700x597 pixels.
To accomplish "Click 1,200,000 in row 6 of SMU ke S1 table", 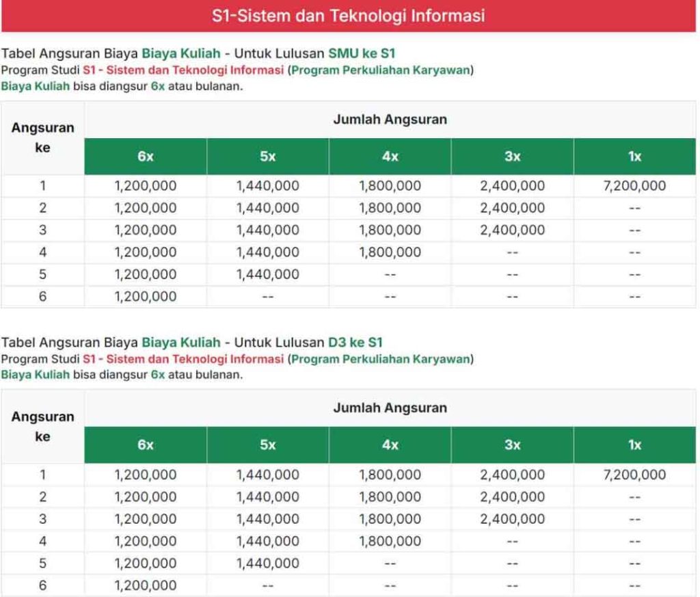I will pyautogui.click(x=146, y=297).
